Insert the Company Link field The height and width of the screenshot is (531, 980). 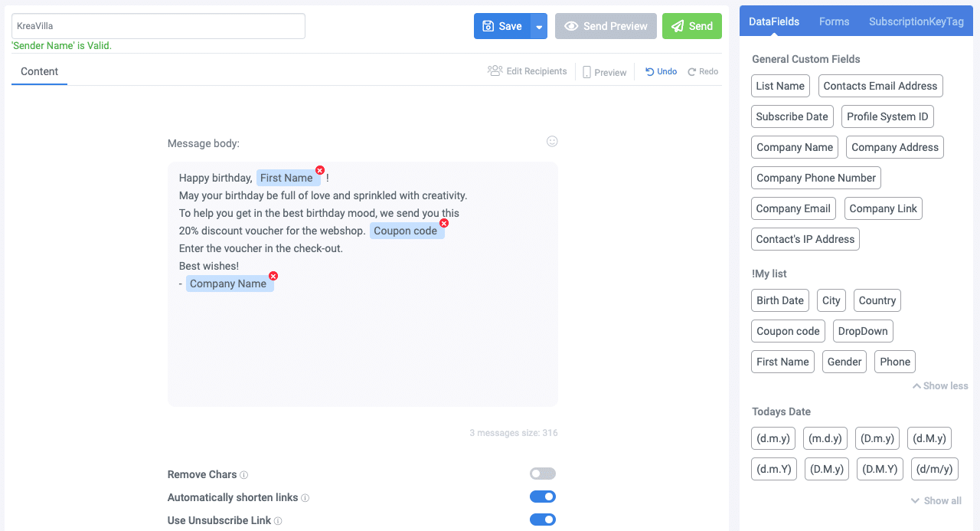[884, 208]
